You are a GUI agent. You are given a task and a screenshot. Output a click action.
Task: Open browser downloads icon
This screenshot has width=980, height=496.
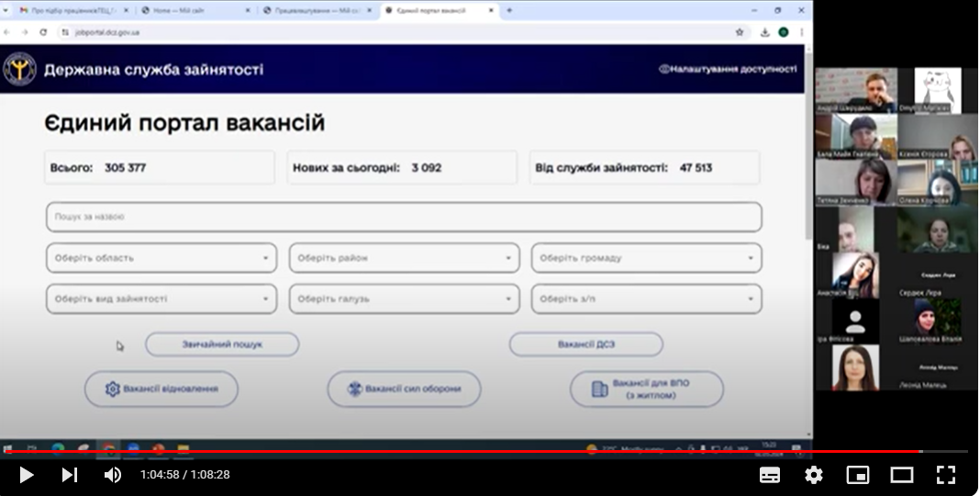[x=764, y=32]
